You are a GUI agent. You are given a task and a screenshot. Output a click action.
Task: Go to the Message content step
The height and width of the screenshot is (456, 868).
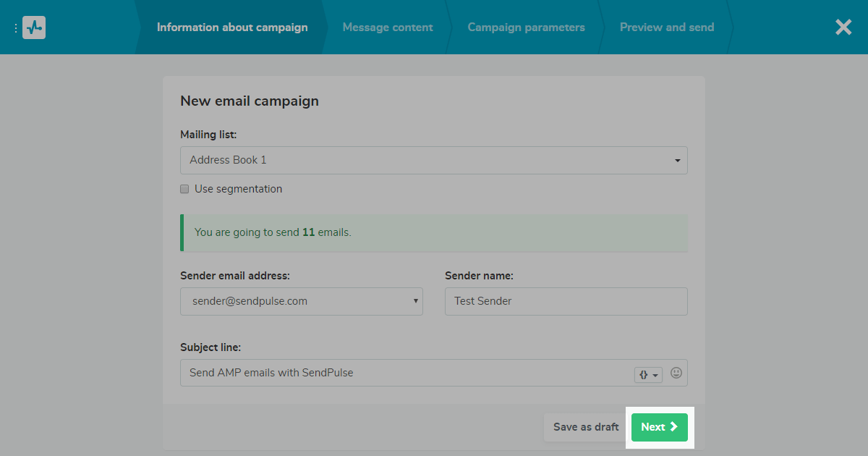pyautogui.click(x=388, y=28)
